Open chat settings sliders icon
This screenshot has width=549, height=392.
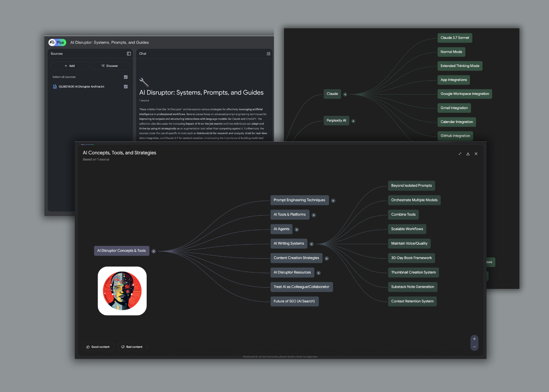[269, 54]
